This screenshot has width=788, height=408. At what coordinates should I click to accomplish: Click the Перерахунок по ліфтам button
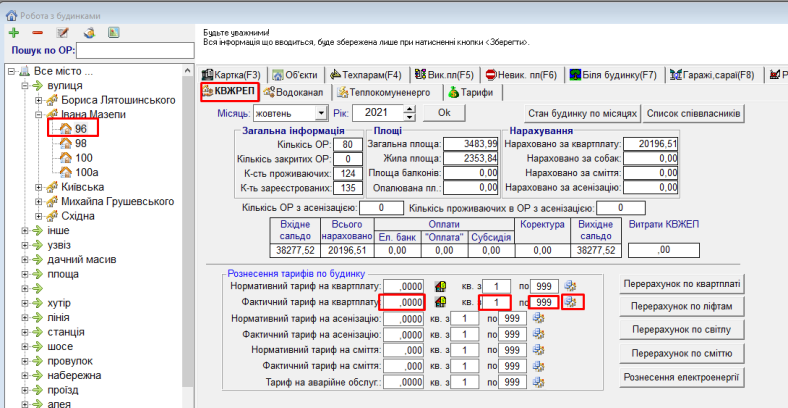(x=683, y=306)
